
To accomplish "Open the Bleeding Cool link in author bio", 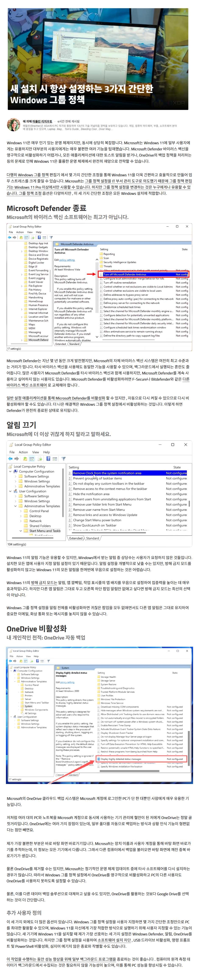I will pos(89,129).
